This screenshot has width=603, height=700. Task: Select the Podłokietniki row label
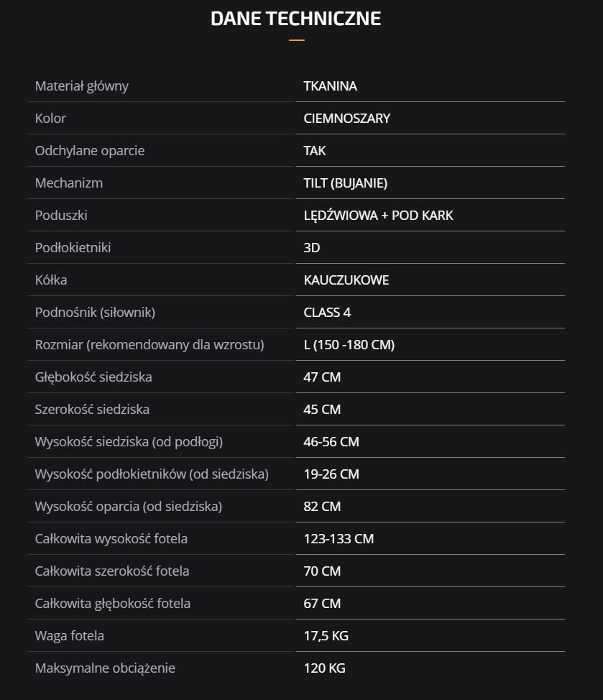click(x=73, y=248)
